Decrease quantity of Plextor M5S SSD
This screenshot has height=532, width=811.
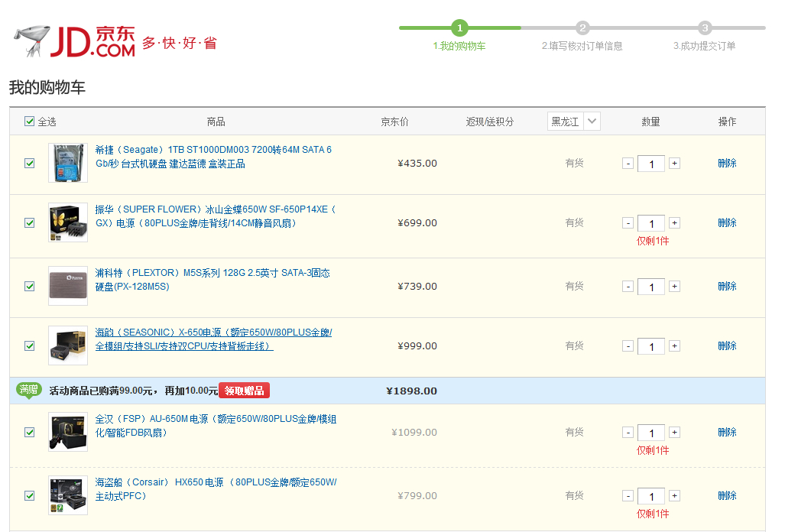628,287
